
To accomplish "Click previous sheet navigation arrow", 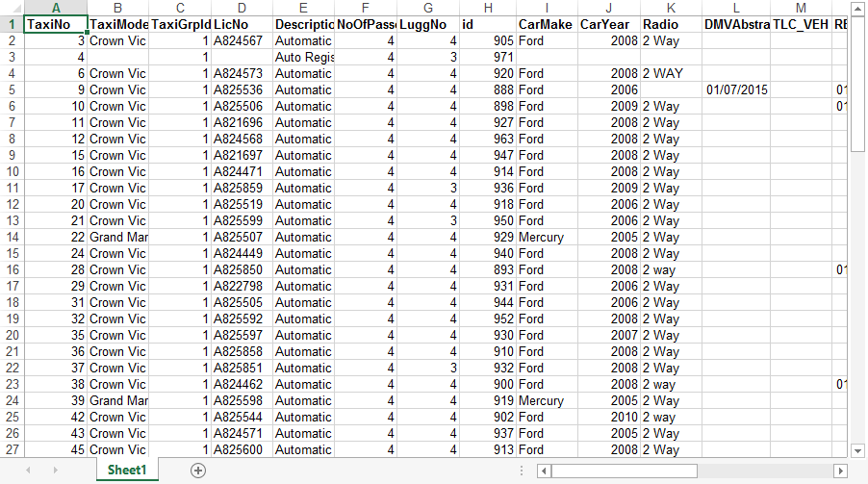I will click(28, 471).
